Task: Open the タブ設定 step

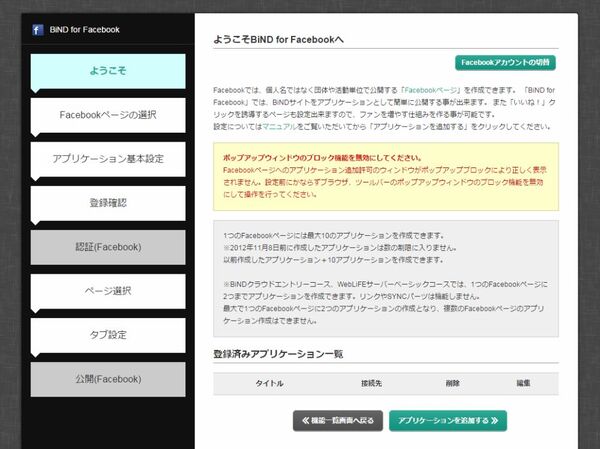Action: [108, 335]
